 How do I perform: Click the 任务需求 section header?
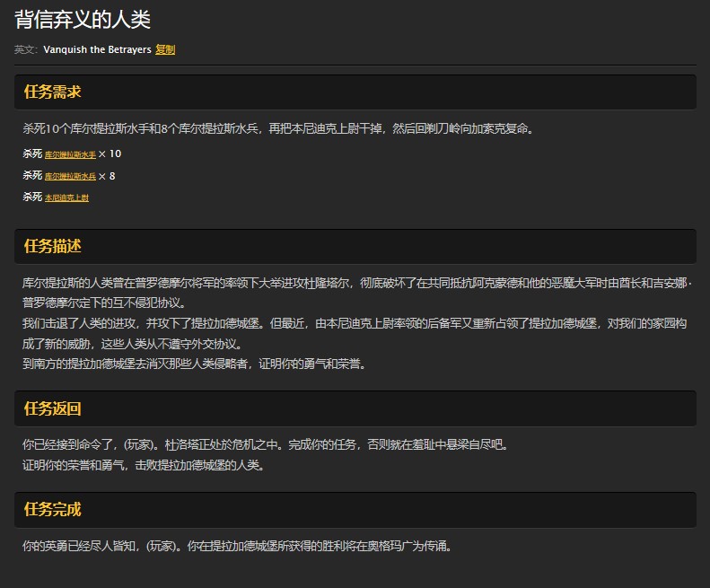tap(53, 92)
